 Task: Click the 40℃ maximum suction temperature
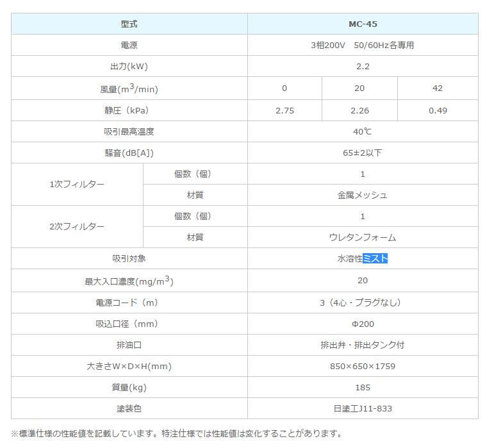(x=363, y=131)
